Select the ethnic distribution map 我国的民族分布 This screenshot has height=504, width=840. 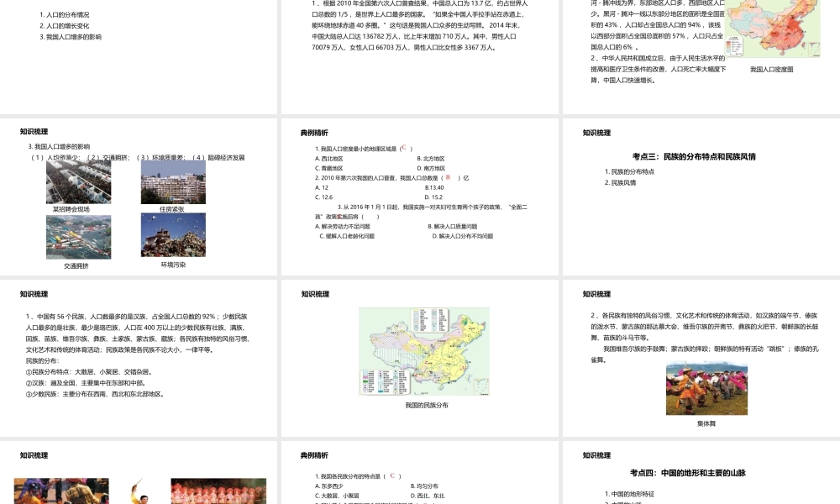pos(423,351)
